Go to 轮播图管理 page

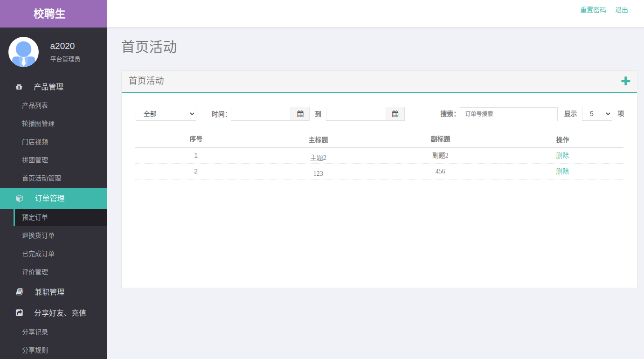pos(38,124)
